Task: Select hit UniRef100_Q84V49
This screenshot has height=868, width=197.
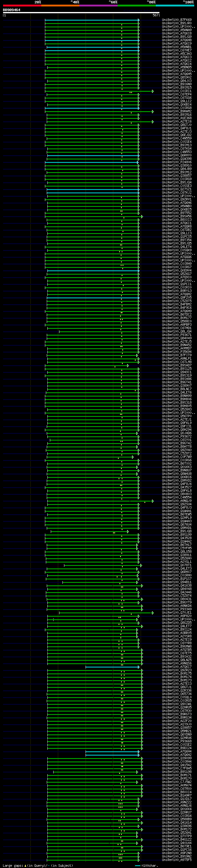Action: (177, 338)
